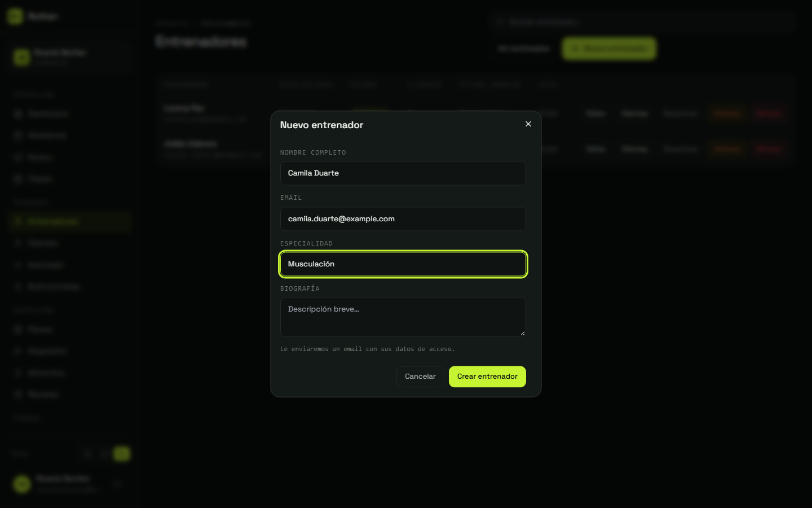Click the Nombre completo field with Camila Duarte
The height and width of the screenshot is (508, 812).
[403, 173]
